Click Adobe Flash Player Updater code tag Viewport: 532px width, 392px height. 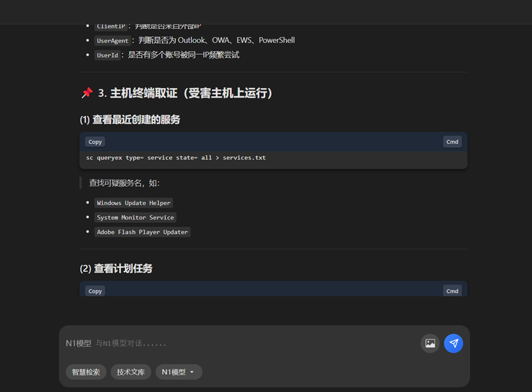pyautogui.click(x=142, y=232)
